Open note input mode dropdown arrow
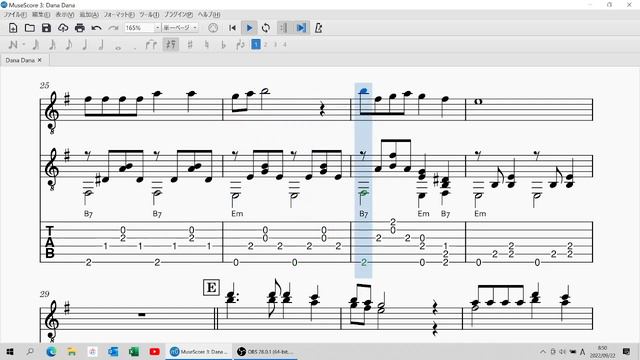The width and height of the screenshot is (640, 360). 24,44
